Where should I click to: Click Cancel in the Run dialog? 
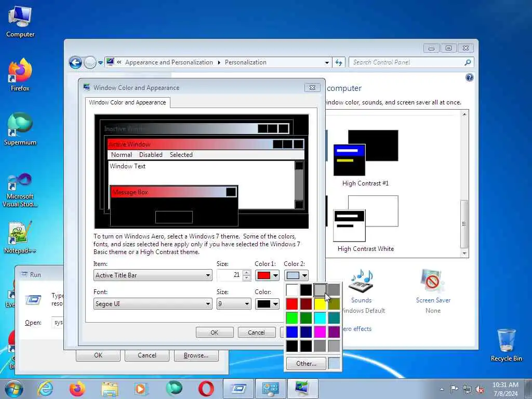[147, 355]
